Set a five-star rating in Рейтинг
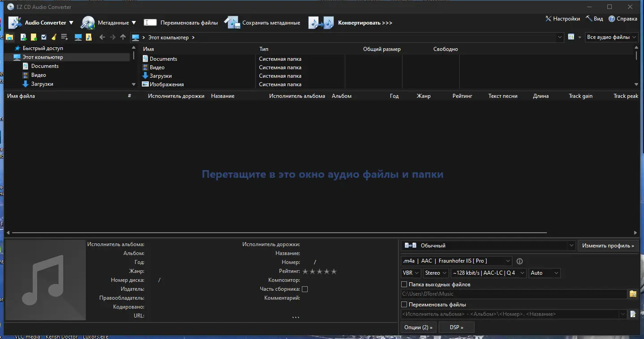The image size is (644, 339). click(333, 271)
